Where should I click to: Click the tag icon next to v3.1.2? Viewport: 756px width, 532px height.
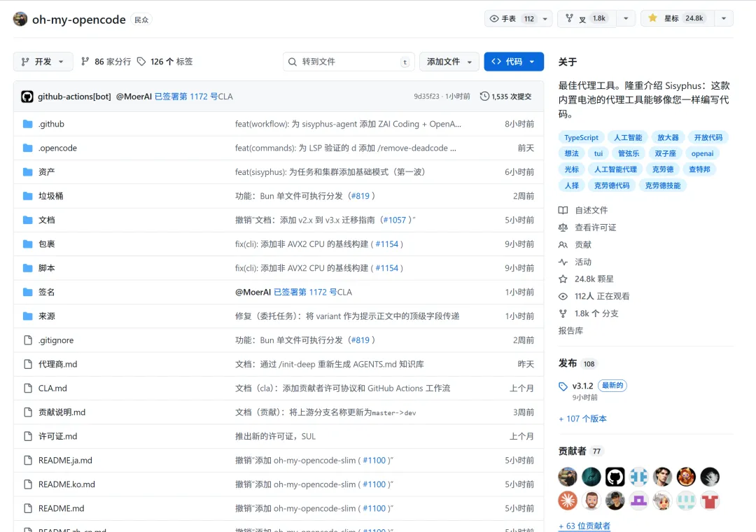coord(563,386)
